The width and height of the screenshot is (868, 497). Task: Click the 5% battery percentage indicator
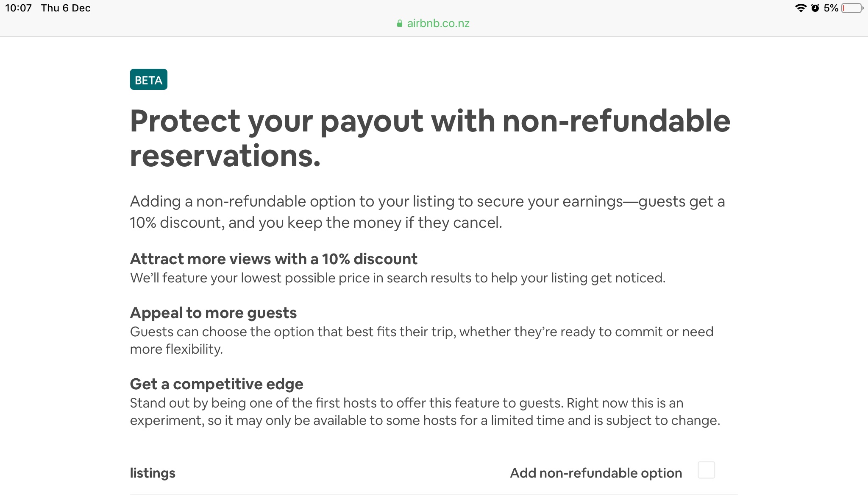click(x=832, y=7)
